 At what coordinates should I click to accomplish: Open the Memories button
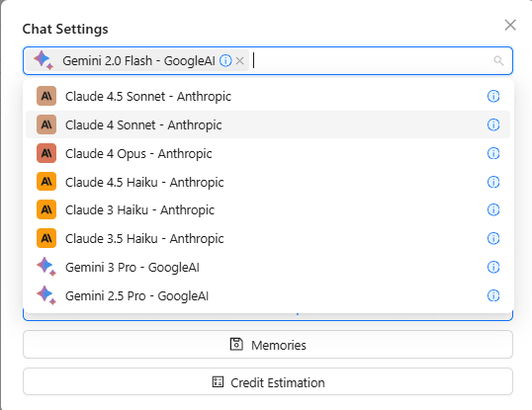tap(268, 345)
